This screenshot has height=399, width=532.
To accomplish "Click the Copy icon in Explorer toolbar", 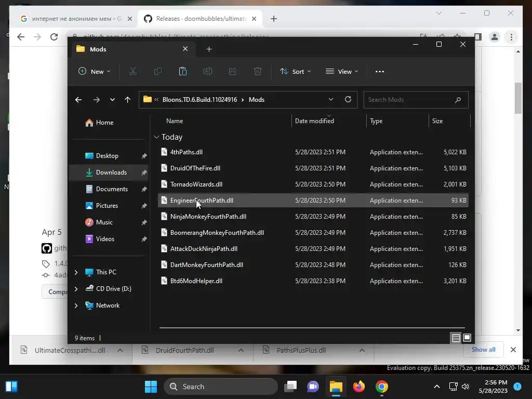I will pyautogui.click(x=158, y=71).
